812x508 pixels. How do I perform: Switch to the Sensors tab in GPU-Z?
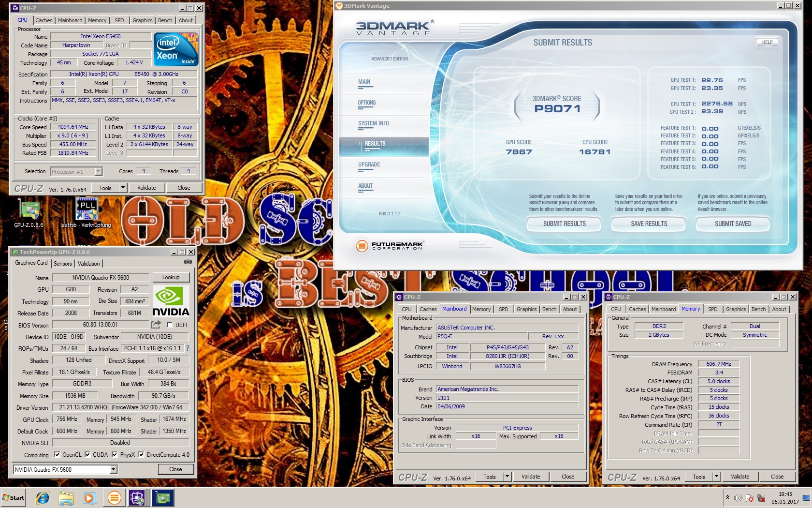[63, 264]
